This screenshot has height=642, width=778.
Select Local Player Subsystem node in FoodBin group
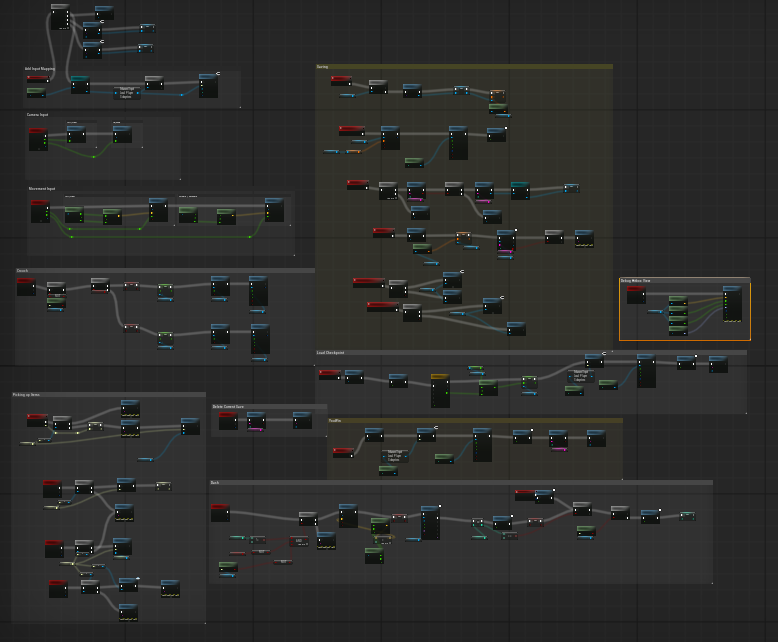coord(394,456)
